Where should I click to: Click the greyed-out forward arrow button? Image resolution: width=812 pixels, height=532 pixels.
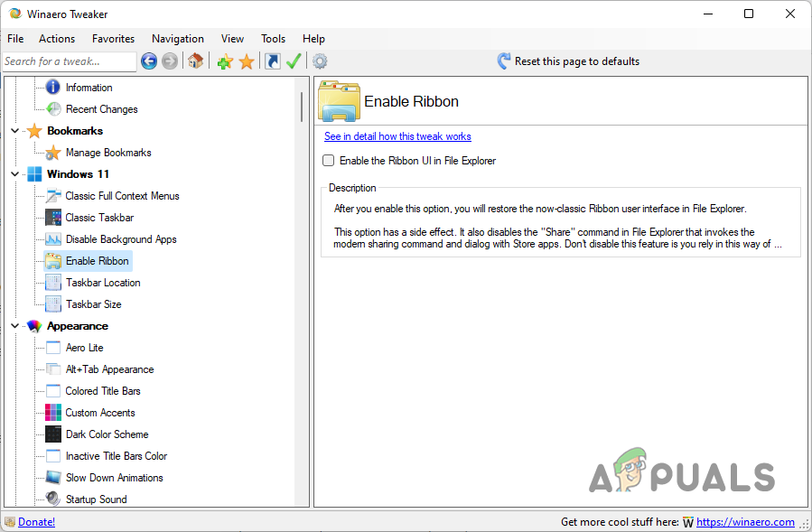tap(169, 61)
